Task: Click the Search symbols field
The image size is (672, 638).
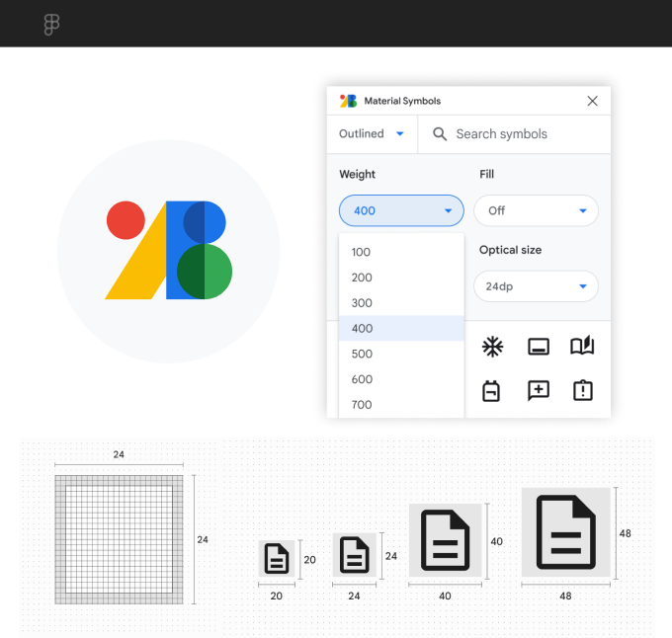Action: pos(514,134)
